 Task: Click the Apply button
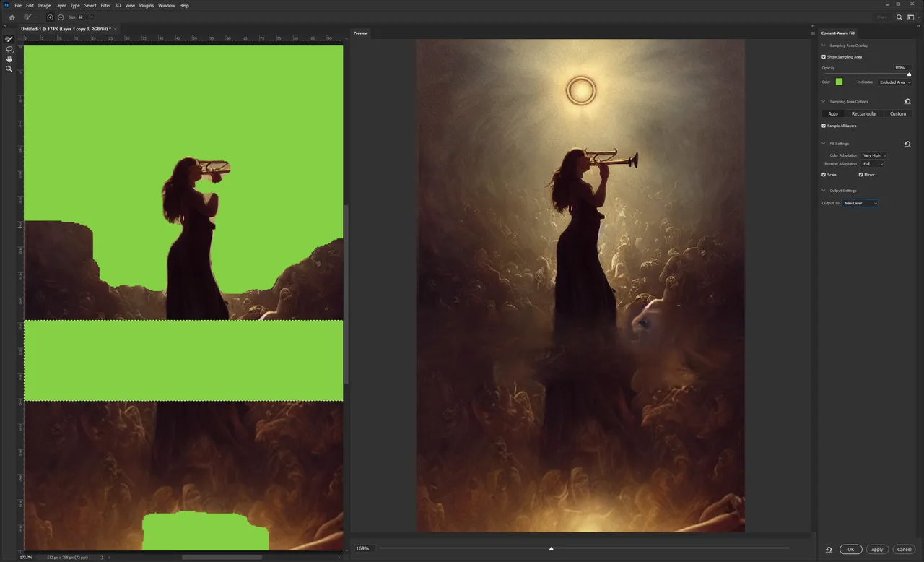coord(877,549)
